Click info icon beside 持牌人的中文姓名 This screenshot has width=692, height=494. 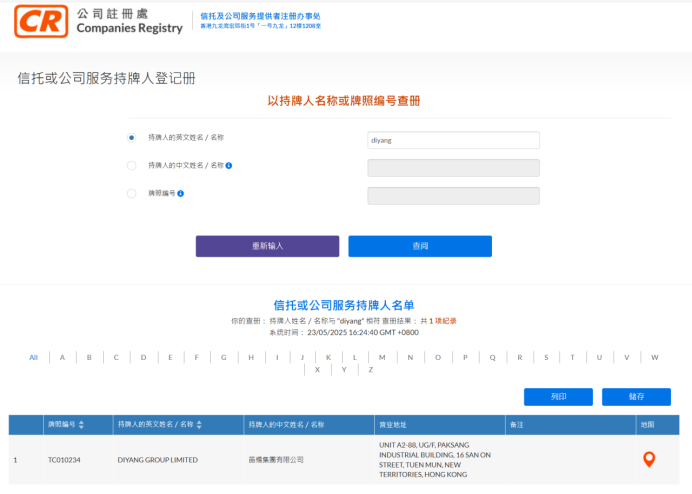pos(229,165)
